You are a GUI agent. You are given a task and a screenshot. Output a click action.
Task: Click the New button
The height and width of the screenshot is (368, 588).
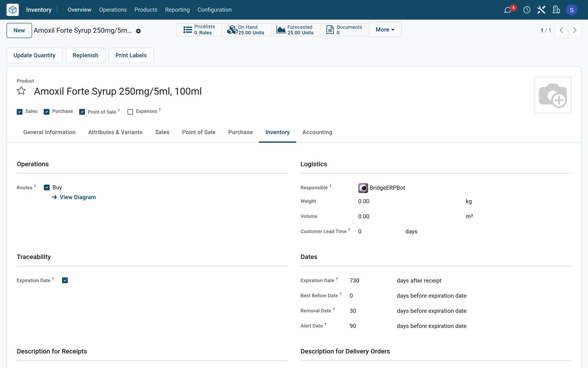coord(19,31)
